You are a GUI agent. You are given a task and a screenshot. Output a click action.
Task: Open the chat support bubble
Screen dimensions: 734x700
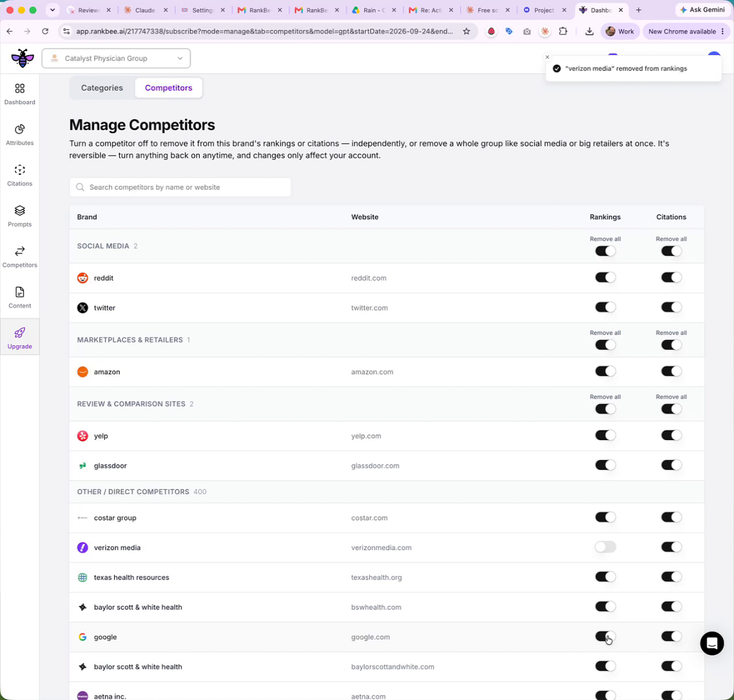[x=711, y=644]
